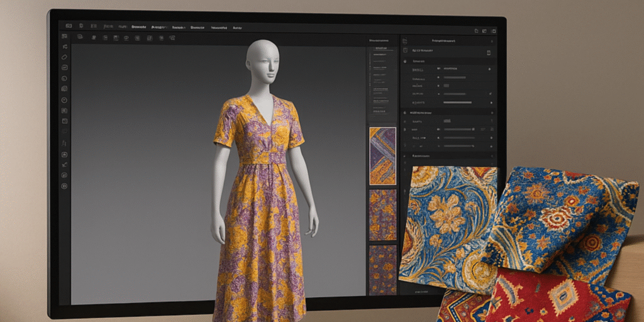Collapse the first section in properties panel
This screenshot has height=322, width=644.
(x=406, y=61)
